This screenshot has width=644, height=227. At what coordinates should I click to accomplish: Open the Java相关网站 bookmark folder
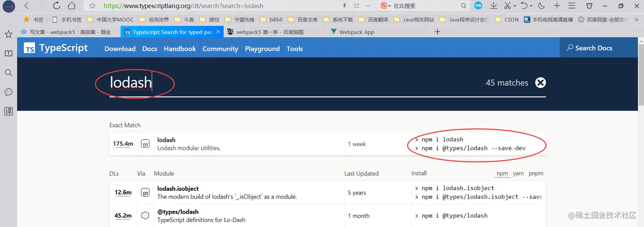(x=414, y=20)
